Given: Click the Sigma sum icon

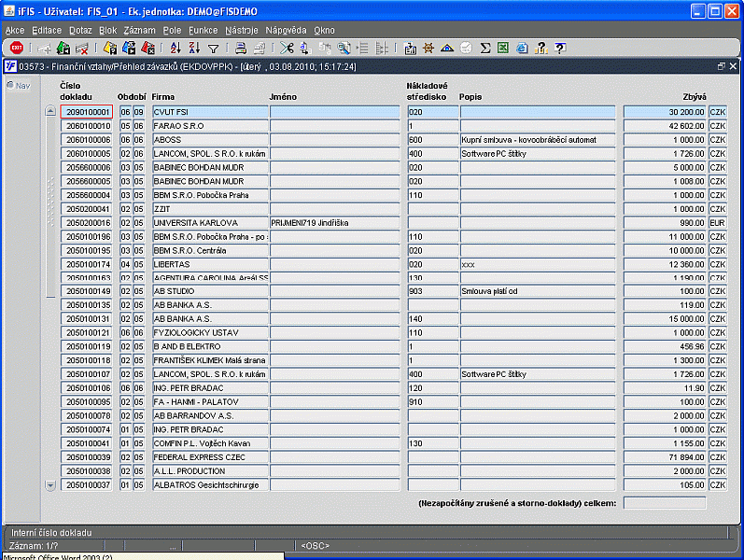Looking at the screenshot, I should 484,48.
